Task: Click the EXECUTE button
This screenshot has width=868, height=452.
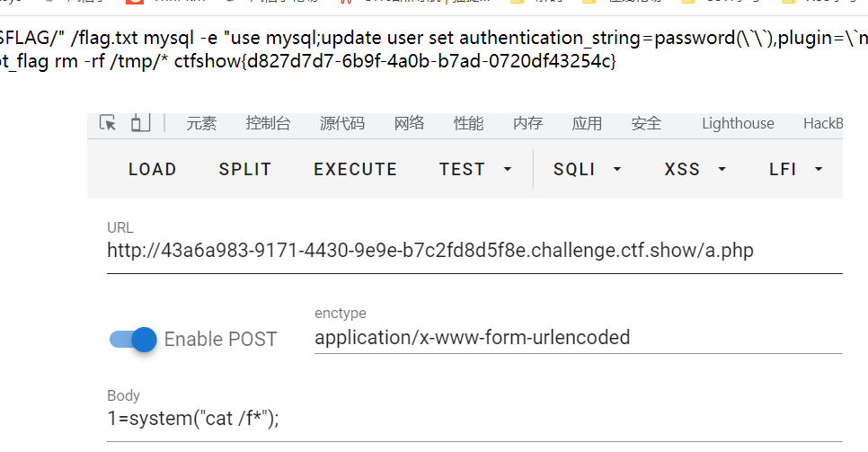Action: coord(356,169)
